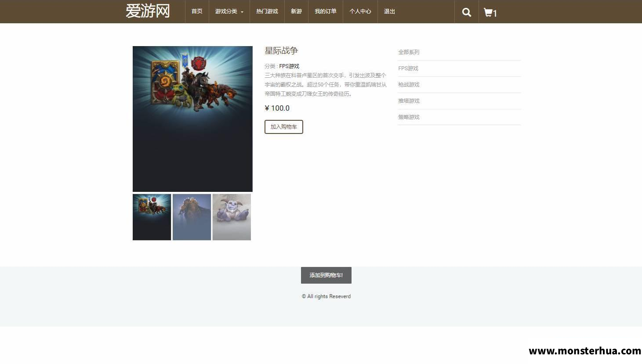Expand the 游戏分类 dropdown menu
The height and width of the screenshot is (364, 642).
(x=229, y=11)
